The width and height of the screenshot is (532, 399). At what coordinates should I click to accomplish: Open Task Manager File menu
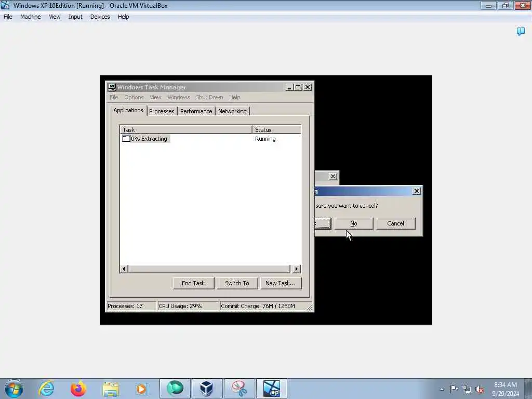[x=114, y=97]
